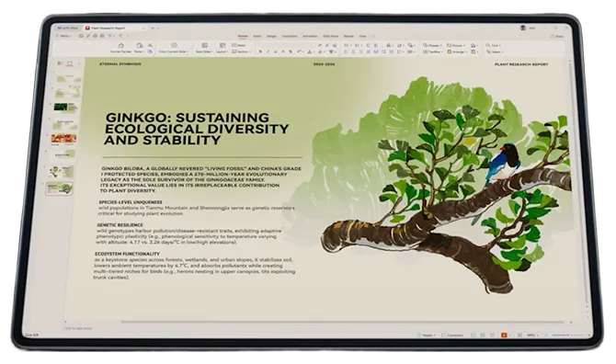
Task: Click the Select cursor icon
Action: [489, 51]
